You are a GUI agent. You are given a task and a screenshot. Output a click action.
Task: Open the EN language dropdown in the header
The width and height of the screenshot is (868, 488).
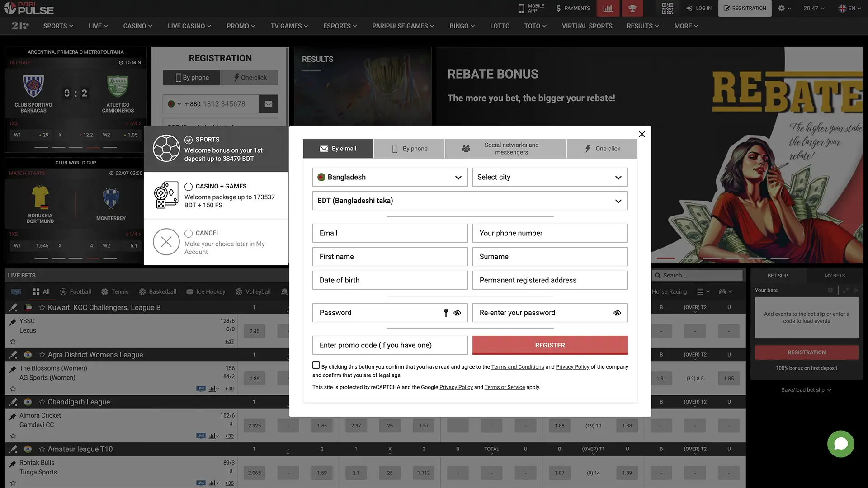pyautogui.click(x=850, y=8)
